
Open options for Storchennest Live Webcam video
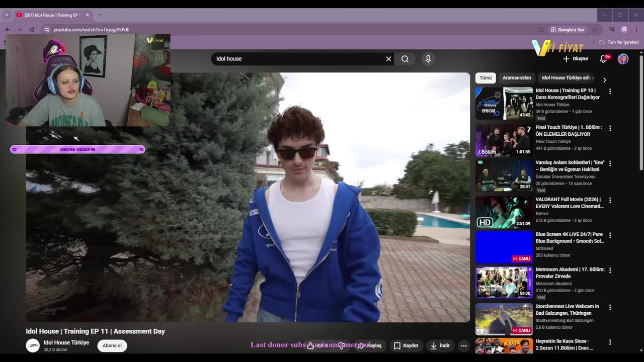tap(610, 307)
